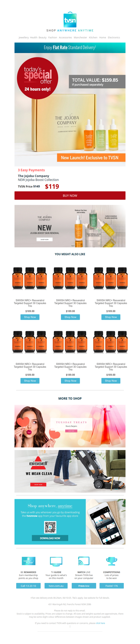140x644 pixels.
Task: Click the Flat Rate Standard Delivery banner
Action: pyautogui.click(x=70, y=47)
